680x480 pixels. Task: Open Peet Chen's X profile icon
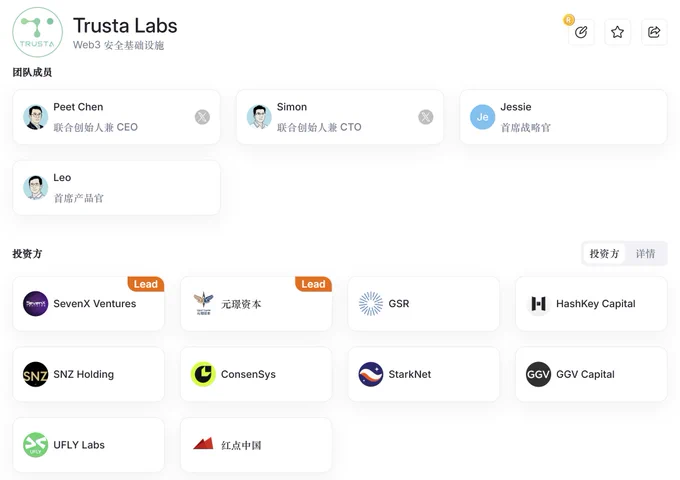(x=202, y=117)
